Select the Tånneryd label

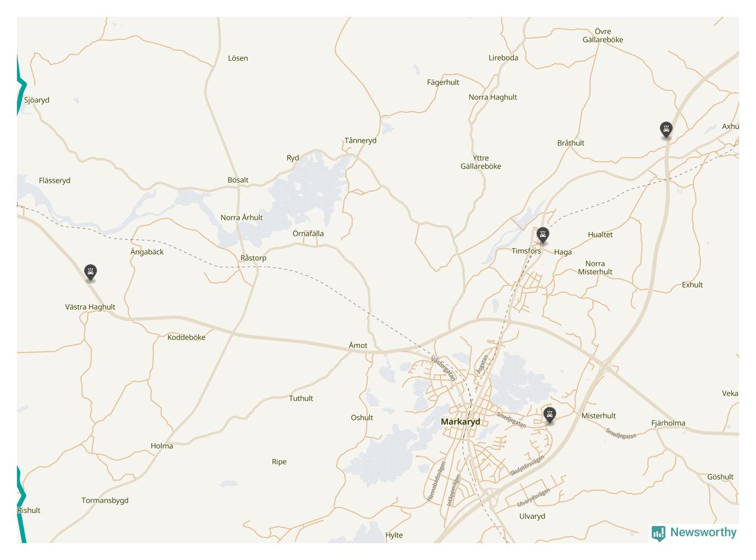[x=361, y=140]
